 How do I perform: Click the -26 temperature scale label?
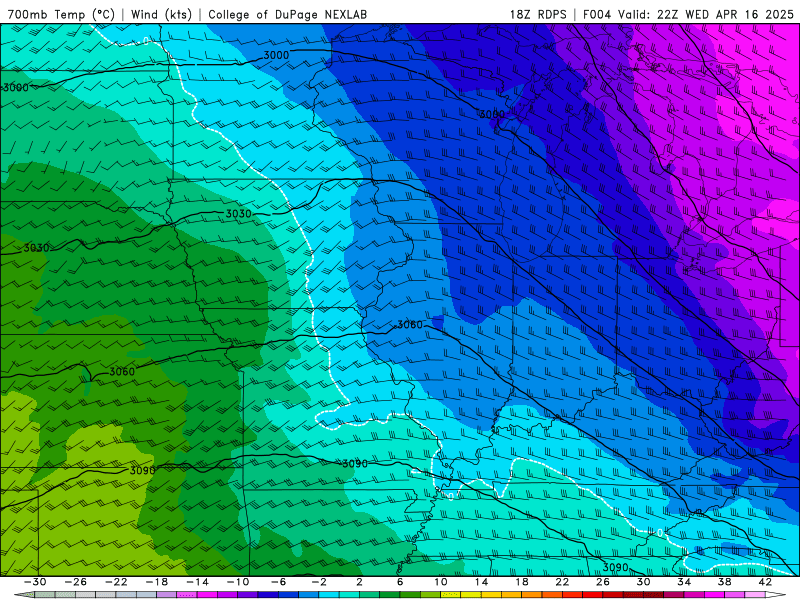tap(76, 582)
